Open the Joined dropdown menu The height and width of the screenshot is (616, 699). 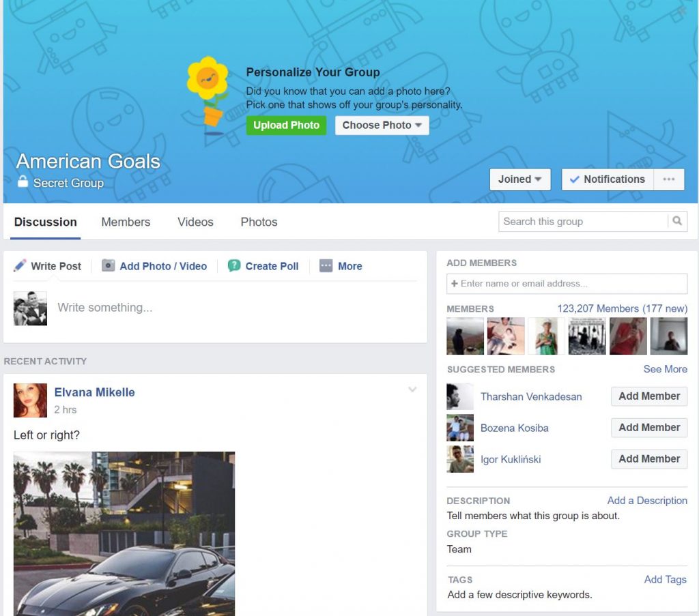click(x=519, y=179)
